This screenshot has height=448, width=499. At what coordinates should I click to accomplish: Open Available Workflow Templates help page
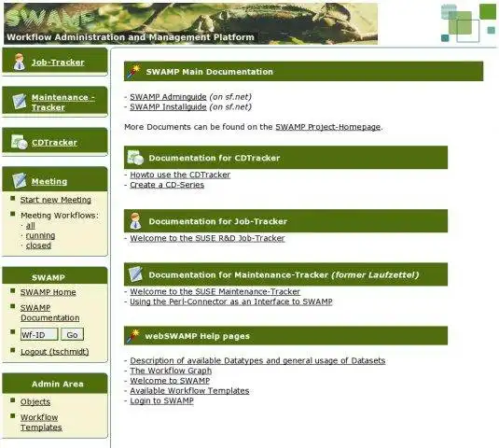pos(189,391)
